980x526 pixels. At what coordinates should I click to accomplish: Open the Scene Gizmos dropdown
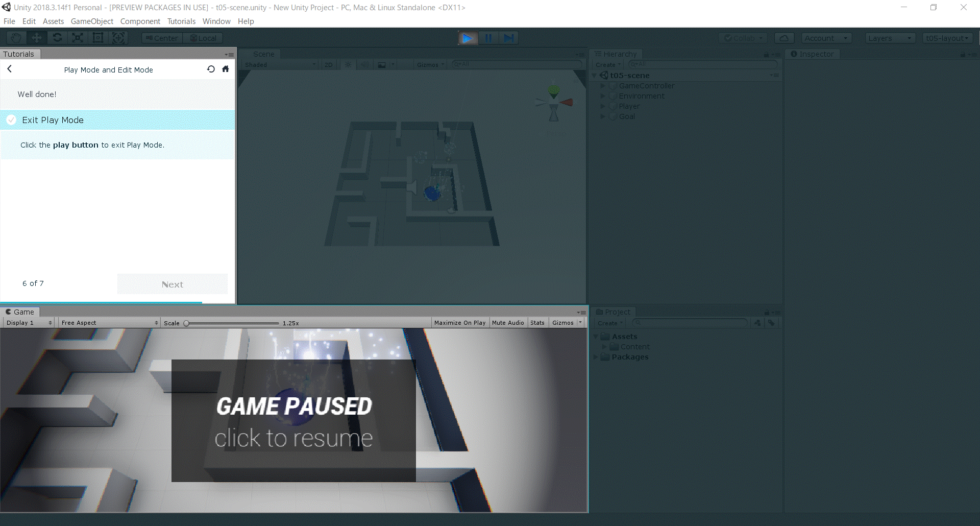[x=431, y=65]
